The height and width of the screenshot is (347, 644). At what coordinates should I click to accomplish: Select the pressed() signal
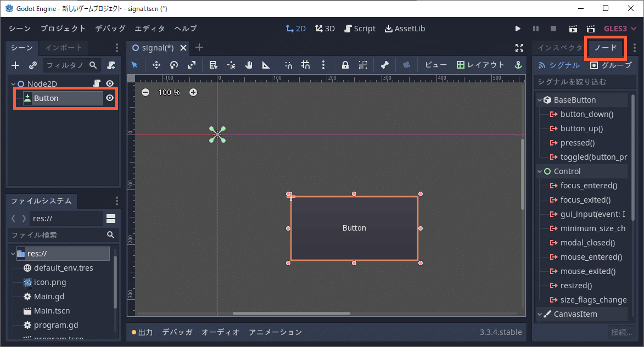tap(578, 143)
